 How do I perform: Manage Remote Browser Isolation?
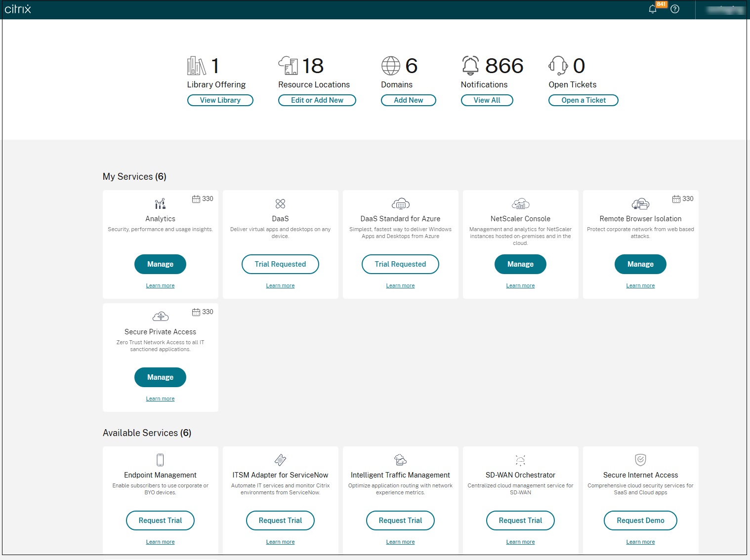(640, 264)
